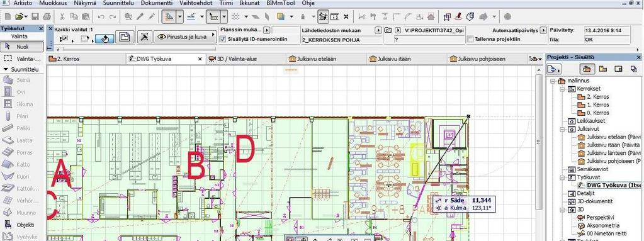Select the Objekti object tool
Viewport: 644px width, 241px height.
pos(22,225)
